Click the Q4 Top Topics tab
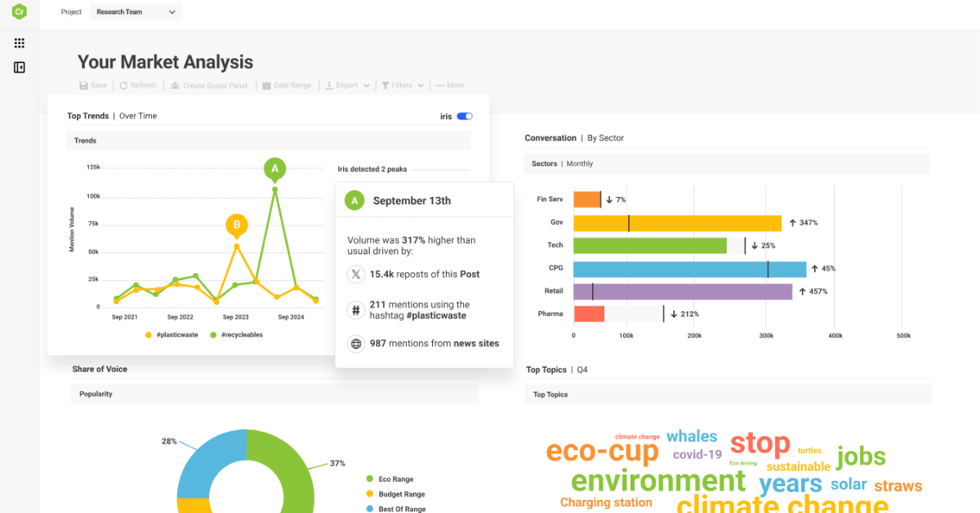This screenshot has width=980, height=513. 582,370
